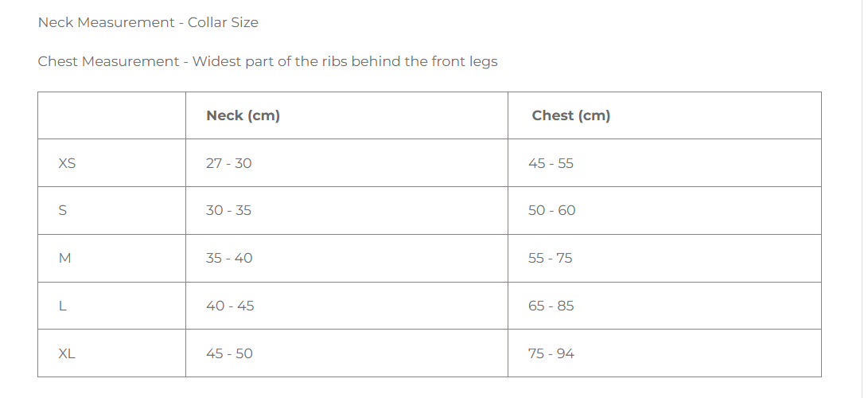Click the 45 - 55 chest cell
Screen dimensions: 868x398
click(551, 163)
